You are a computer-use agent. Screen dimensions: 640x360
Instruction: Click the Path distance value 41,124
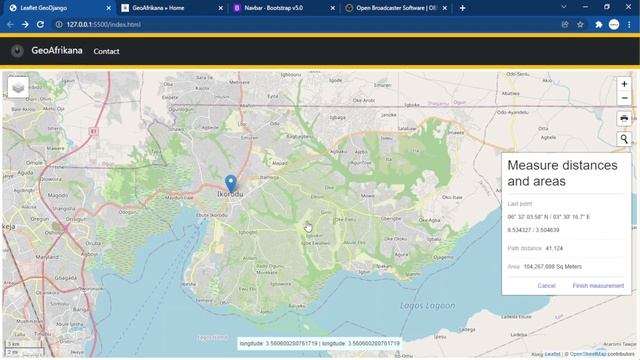[x=554, y=248]
